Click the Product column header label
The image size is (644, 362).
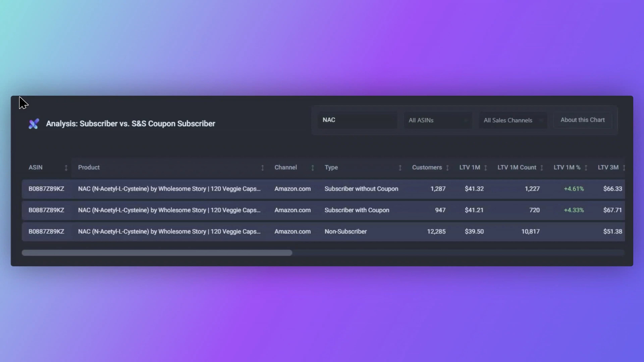[89, 167]
